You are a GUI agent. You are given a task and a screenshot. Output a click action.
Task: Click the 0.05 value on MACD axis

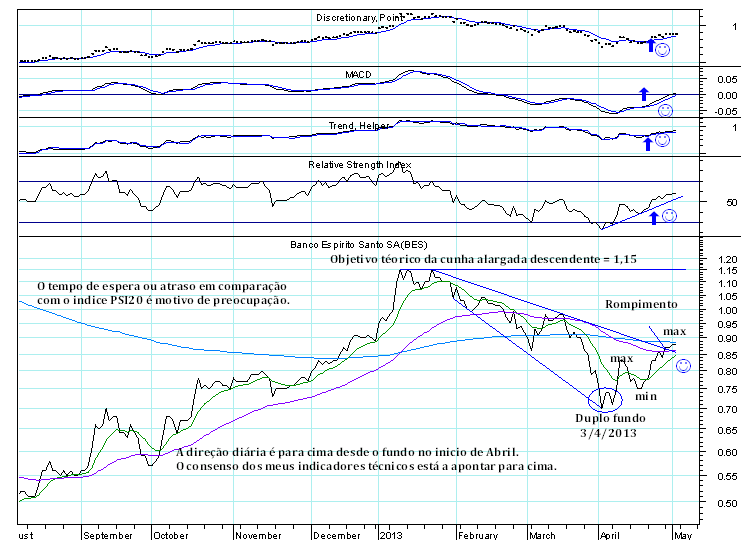pos(728,80)
